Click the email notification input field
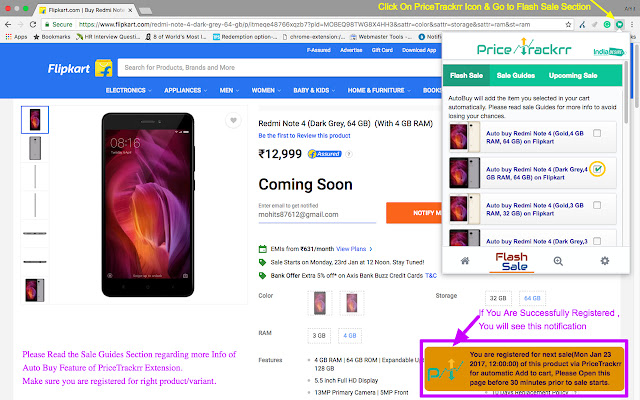 [317, 215]
